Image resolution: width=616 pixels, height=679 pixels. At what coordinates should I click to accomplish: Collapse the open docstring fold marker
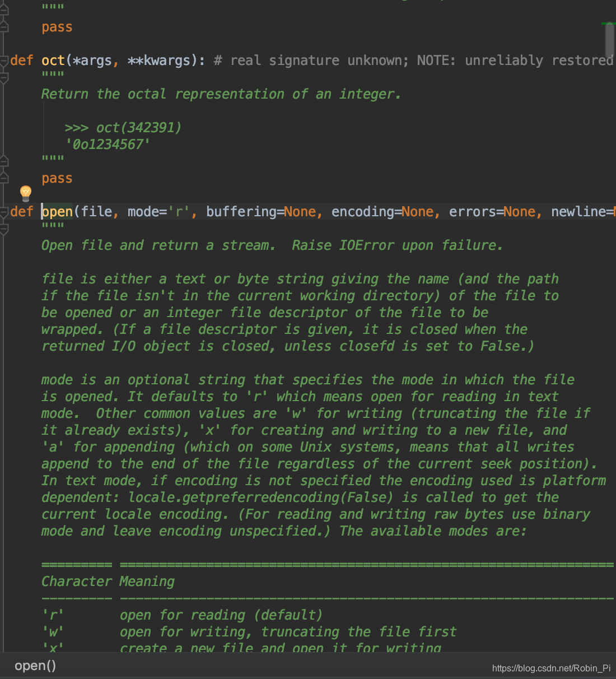pyautogui.click(x=4, y=229)
